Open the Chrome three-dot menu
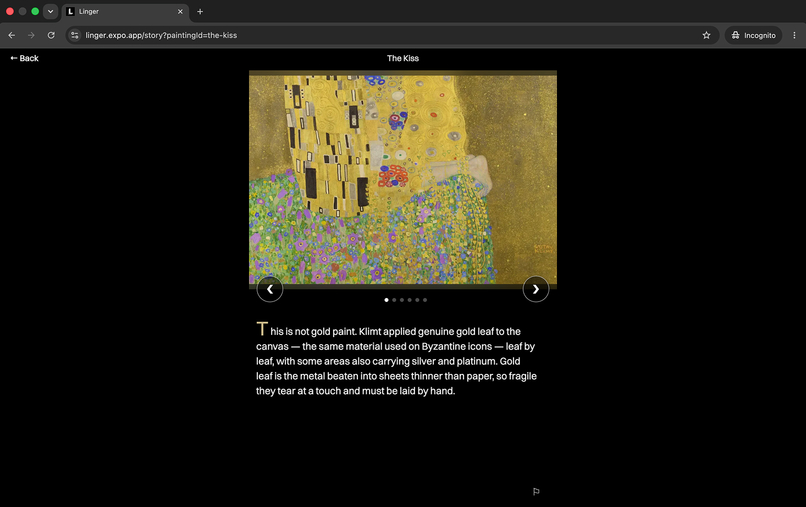The image size is (806, 507). click(794, 35)
